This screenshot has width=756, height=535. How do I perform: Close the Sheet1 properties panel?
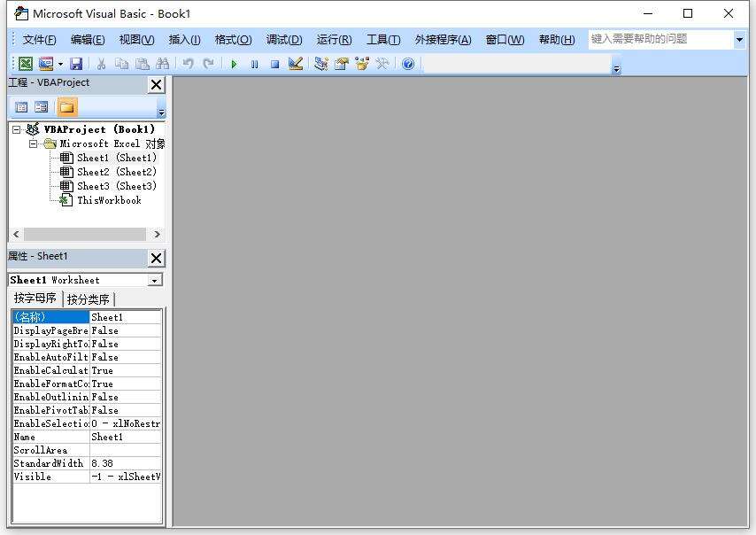pyautogui.click(x=156, y=258)
